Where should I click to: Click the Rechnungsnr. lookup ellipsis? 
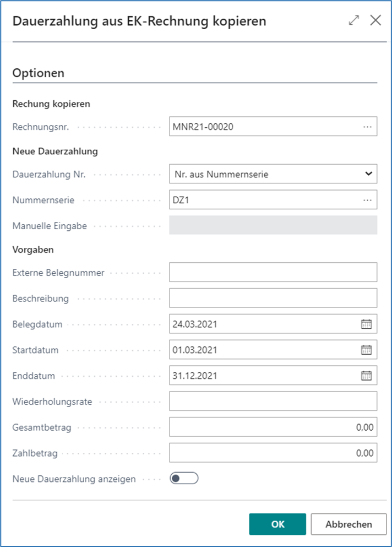(367, 127)
